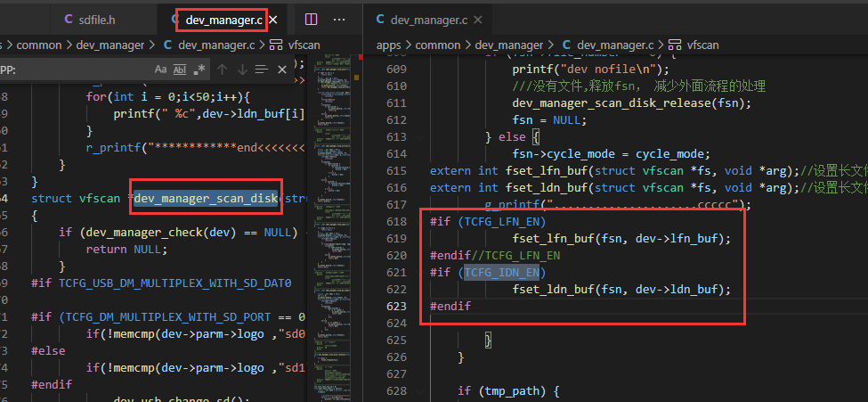The width and height of the screenshot is (868, 402).
Task: Open left breadcrumb 'common' folder
Action: pos(37,45)
